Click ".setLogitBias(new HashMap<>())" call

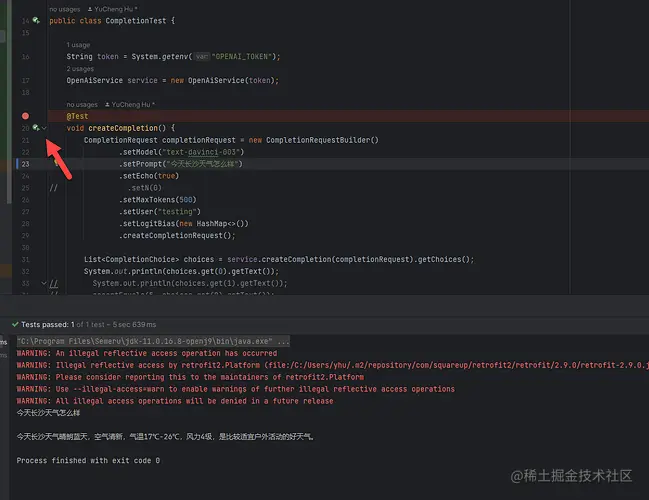coord(184,224)
